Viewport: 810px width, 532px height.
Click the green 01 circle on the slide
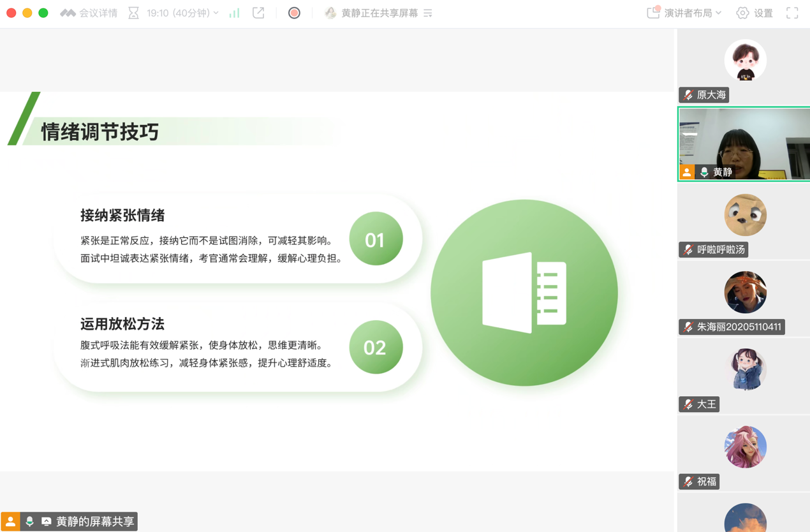pyautogui.click(x=376, y=239)
